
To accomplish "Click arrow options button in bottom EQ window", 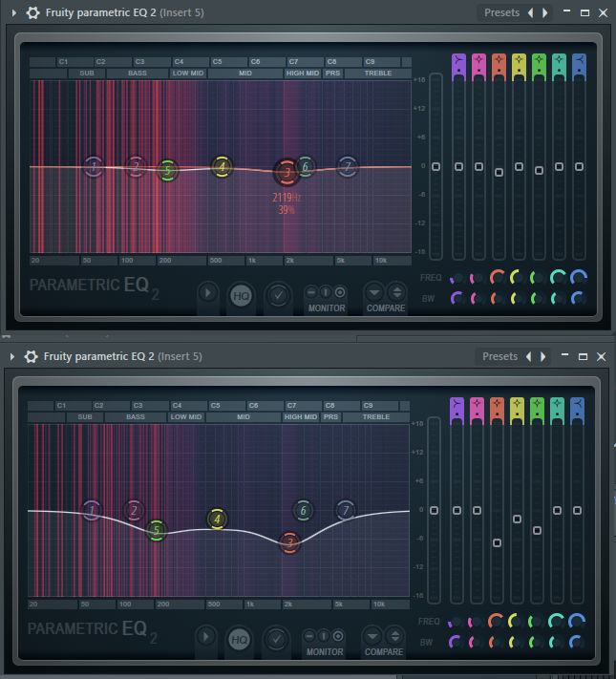I will point(206,637).
